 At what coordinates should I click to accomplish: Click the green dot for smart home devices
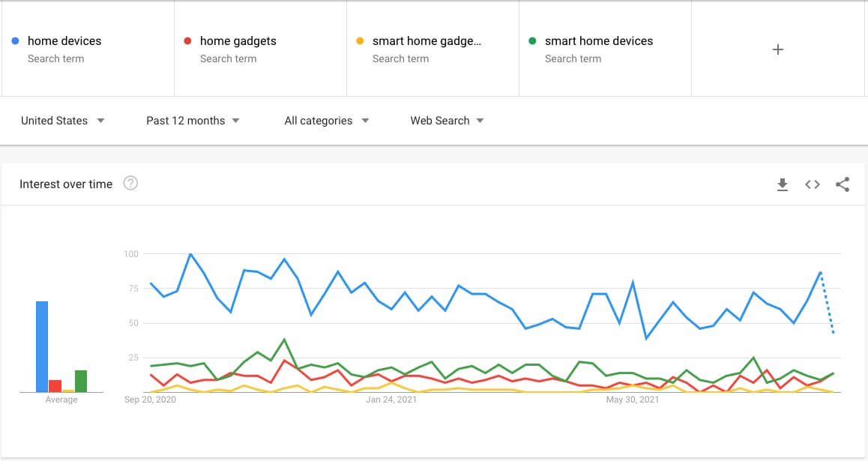pos(533,41)
